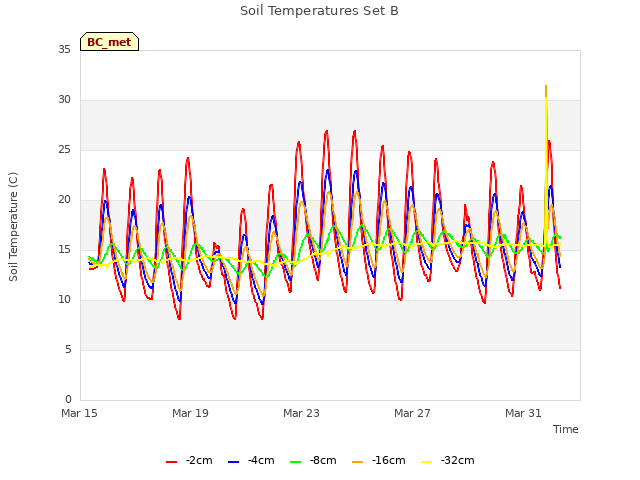The image size is (640, 480).
Task: Click the red -2cm legend color marker
Action: [x=171, y=462]
